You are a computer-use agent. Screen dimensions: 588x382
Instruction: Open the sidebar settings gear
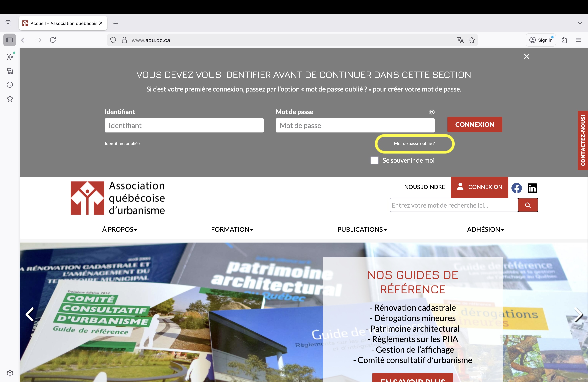pyautogui.click(x=10, y=373)
